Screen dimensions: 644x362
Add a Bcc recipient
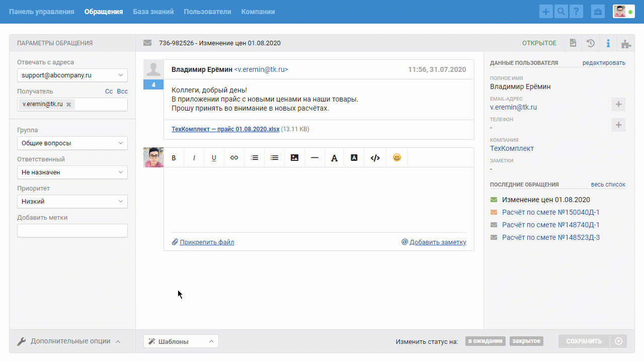(122, 92)
